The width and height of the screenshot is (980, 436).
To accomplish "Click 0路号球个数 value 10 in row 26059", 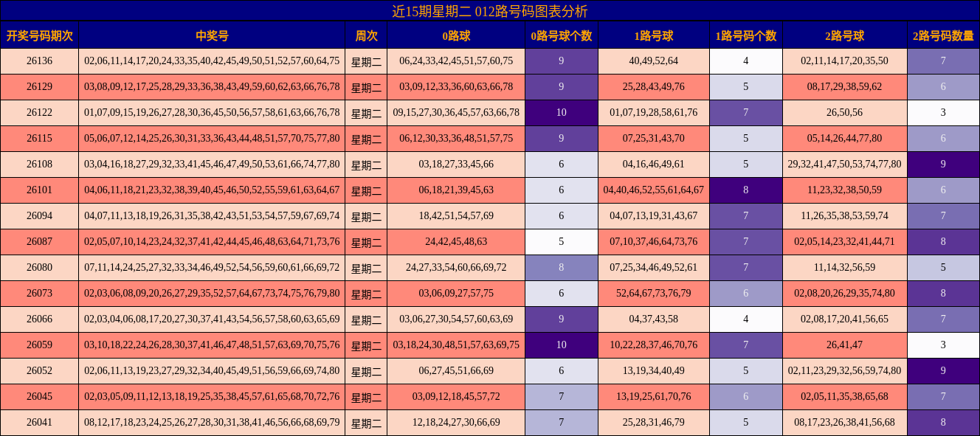I will (562, 345).
